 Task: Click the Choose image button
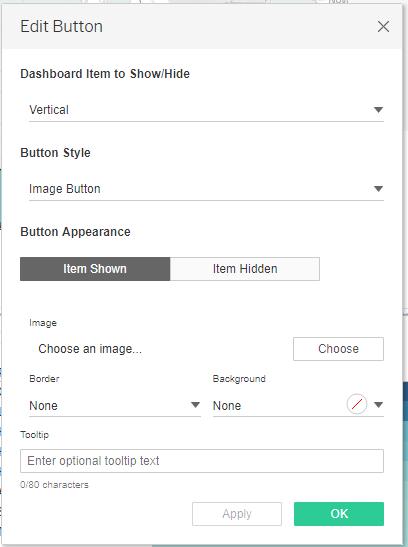coord(338,349)
